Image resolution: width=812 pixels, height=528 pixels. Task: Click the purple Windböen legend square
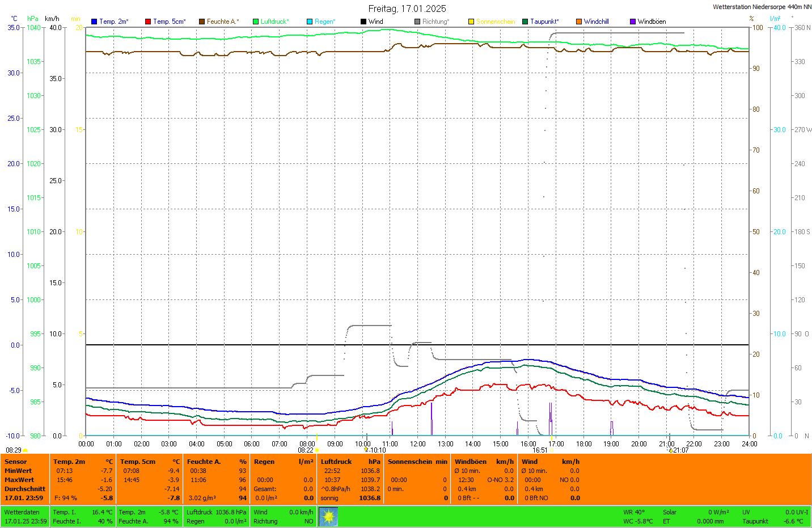(633, 22)
